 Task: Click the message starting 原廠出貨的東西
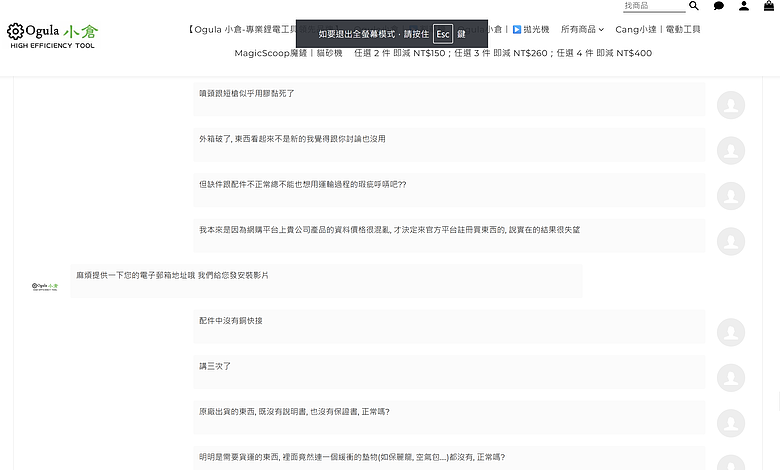pos(449,417)
